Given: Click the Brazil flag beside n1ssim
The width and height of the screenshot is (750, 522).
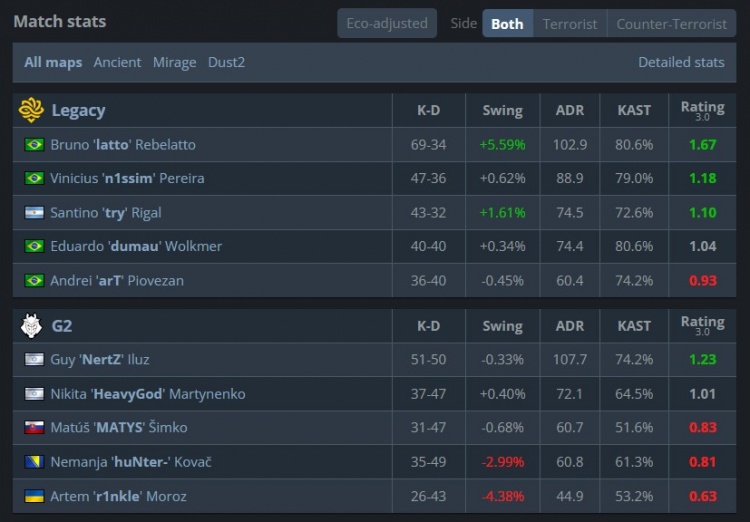Looking at the screenshot, I should click(x=34, y=178).
